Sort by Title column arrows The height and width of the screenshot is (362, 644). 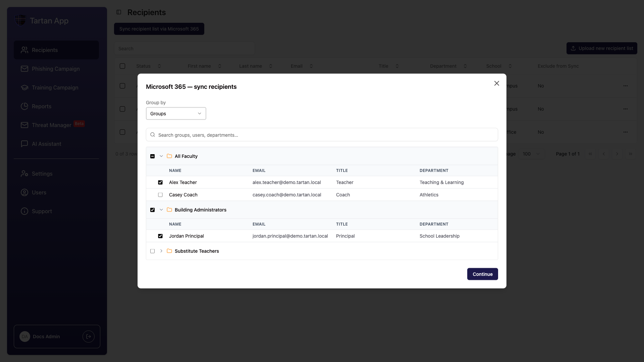tap(397, 66)
